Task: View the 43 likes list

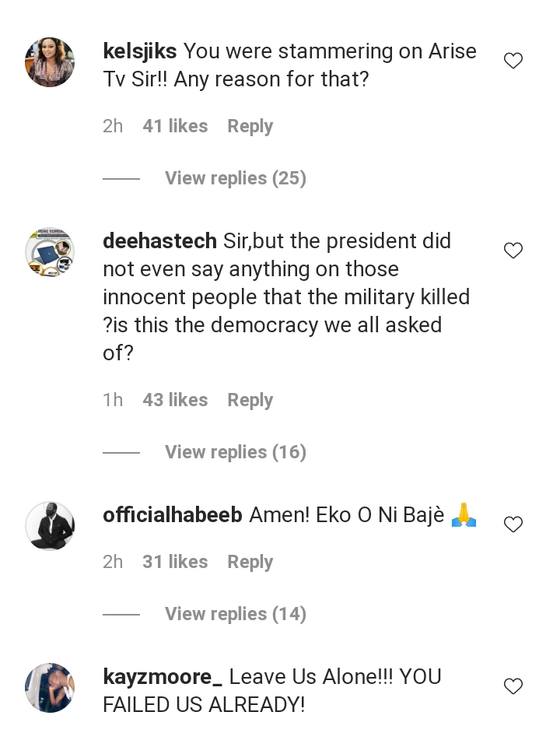Action: [175, 400]
